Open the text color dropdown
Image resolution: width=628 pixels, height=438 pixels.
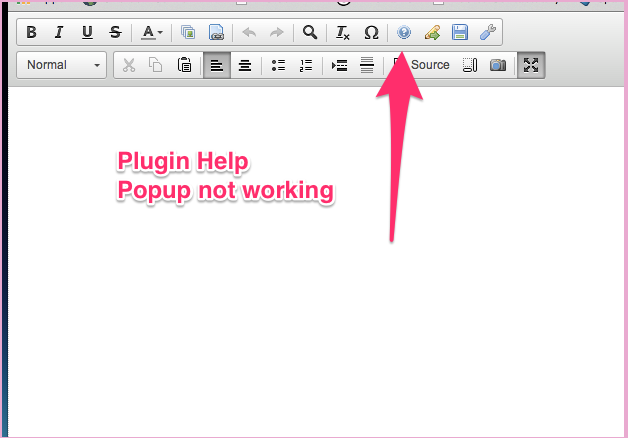(152, 32)
